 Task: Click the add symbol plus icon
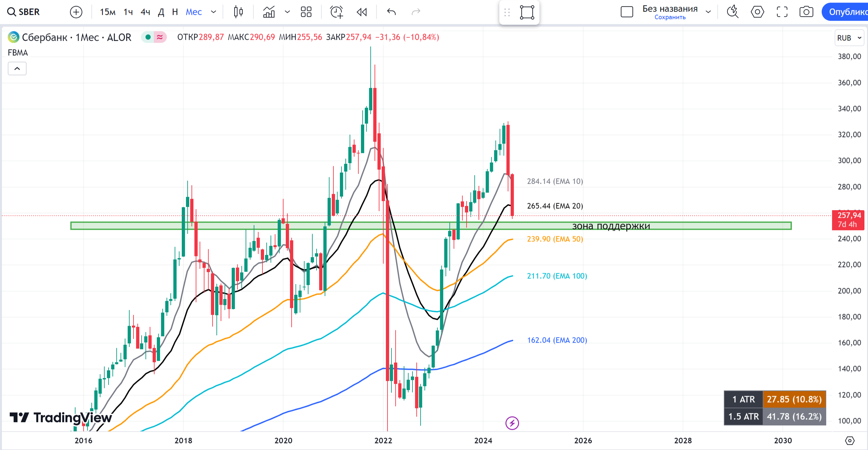pos(76,12)
